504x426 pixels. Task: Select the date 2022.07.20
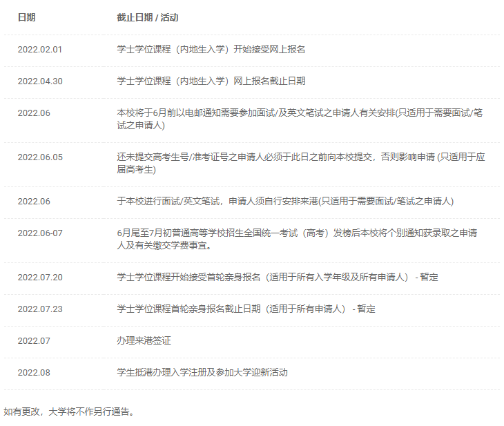[39, 278]
